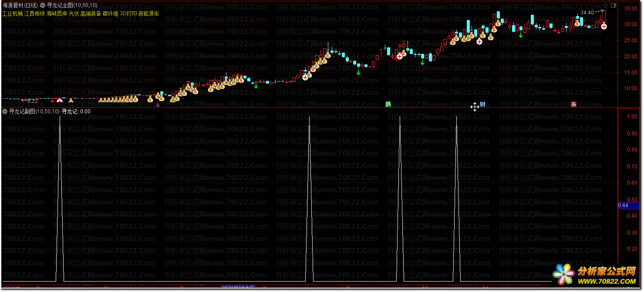
Task: Click the money bag under the 34.40 label
Action: [577, 23]
